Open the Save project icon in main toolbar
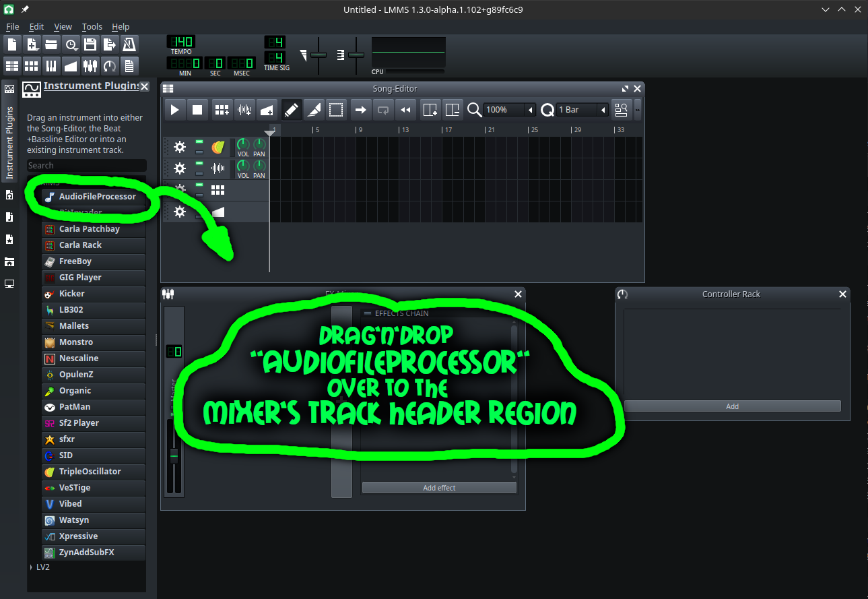The image size is (868, 599). 90,43
